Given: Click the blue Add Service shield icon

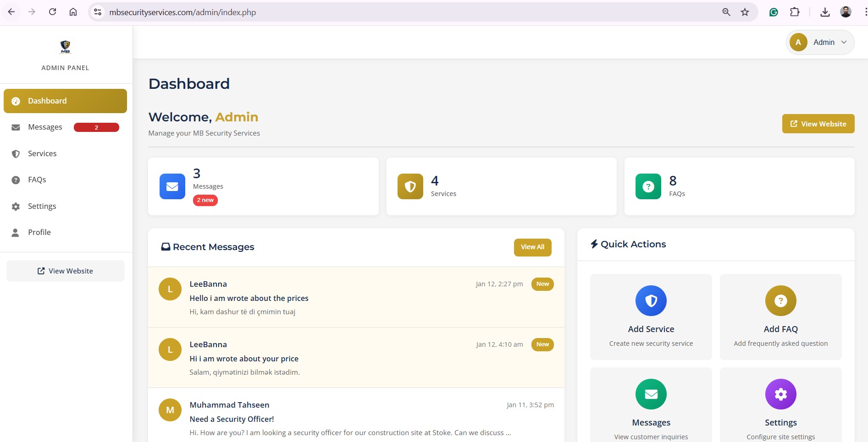Looking at the screenshot, I should click(651, 301).
